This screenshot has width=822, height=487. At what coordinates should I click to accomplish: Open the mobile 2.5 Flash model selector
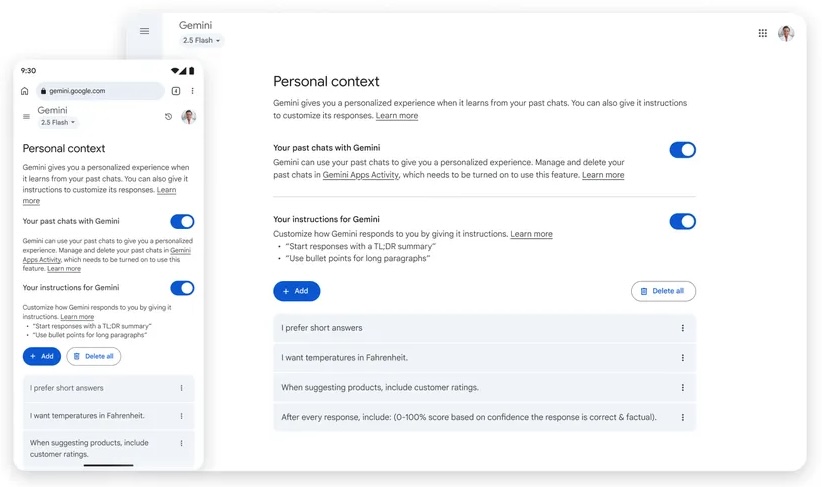(58, 123)
